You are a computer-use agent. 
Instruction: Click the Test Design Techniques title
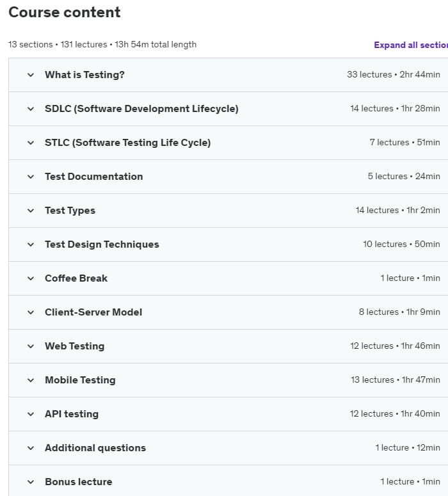102,244
